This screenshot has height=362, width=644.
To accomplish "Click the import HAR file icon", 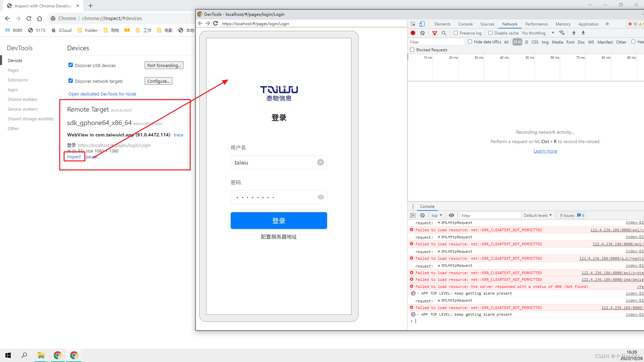I will 574,33.
